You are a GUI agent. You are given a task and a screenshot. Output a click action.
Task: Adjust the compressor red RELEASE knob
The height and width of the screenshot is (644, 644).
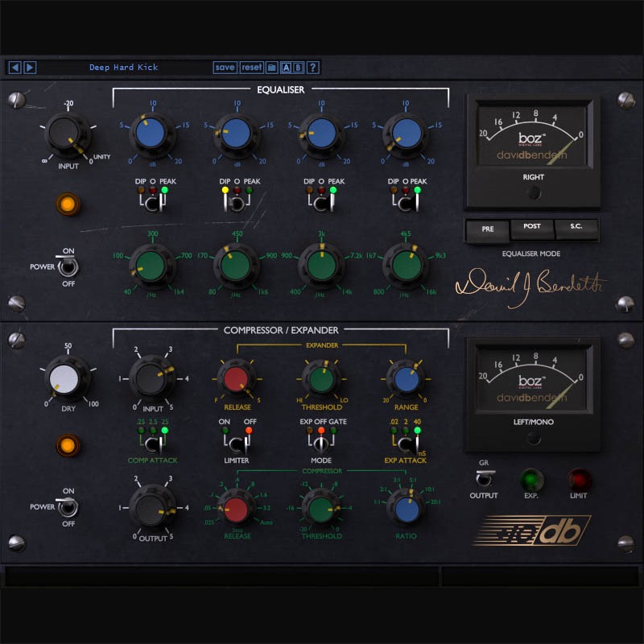coord(236,510)
